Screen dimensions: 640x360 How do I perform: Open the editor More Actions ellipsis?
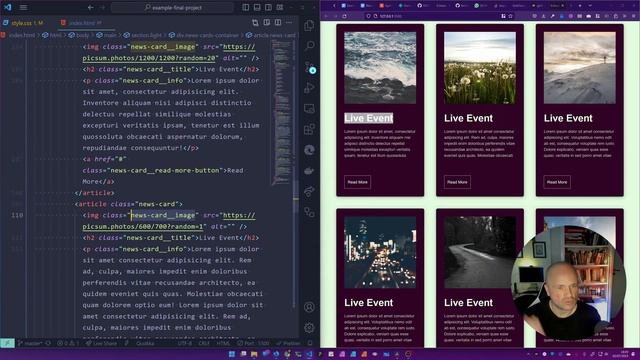click(289, 22)
